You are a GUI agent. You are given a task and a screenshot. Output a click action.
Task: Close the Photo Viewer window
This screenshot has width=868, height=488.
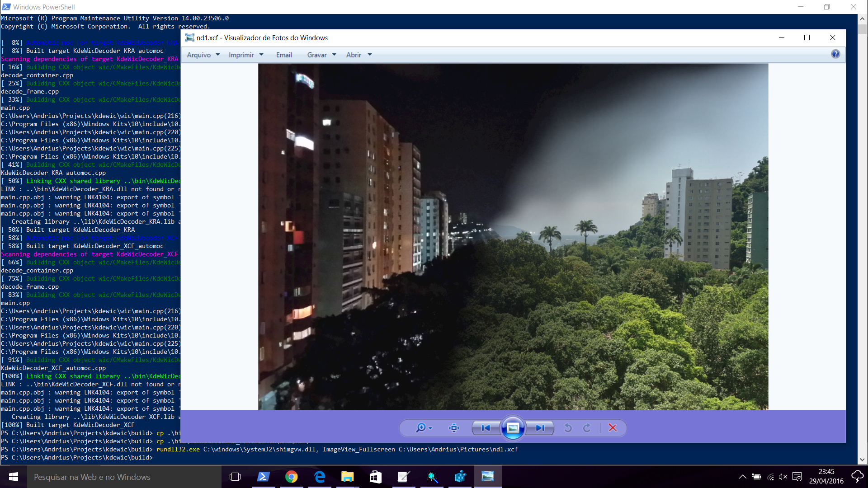pos(833,38)
